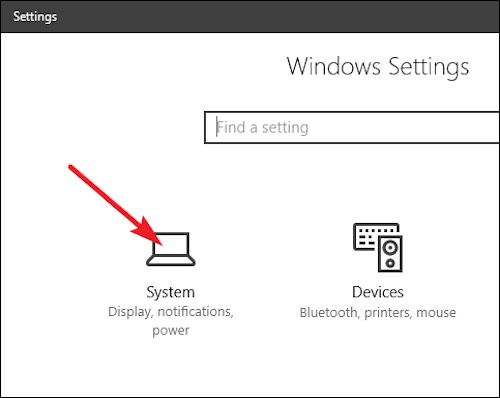Click 'Bluetooth, printers, mouse' description text
The image size is (500, 398).
click(378, 313)
